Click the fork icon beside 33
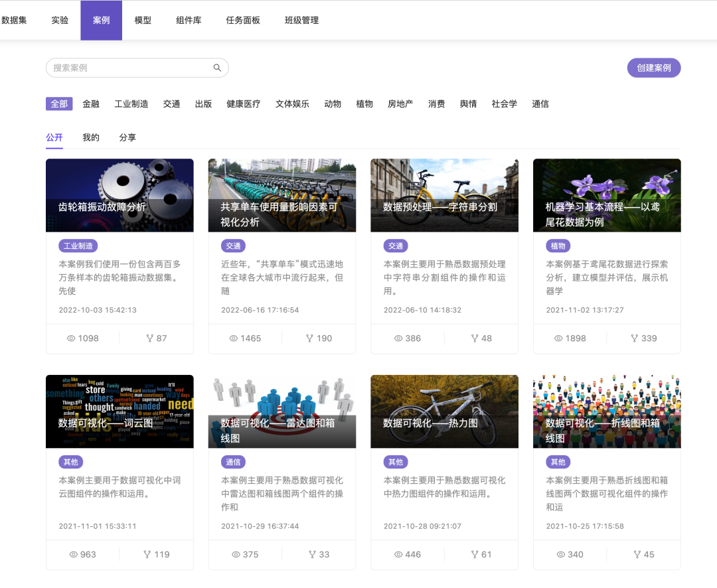This screenshot has width=717, height=588. 312,555
